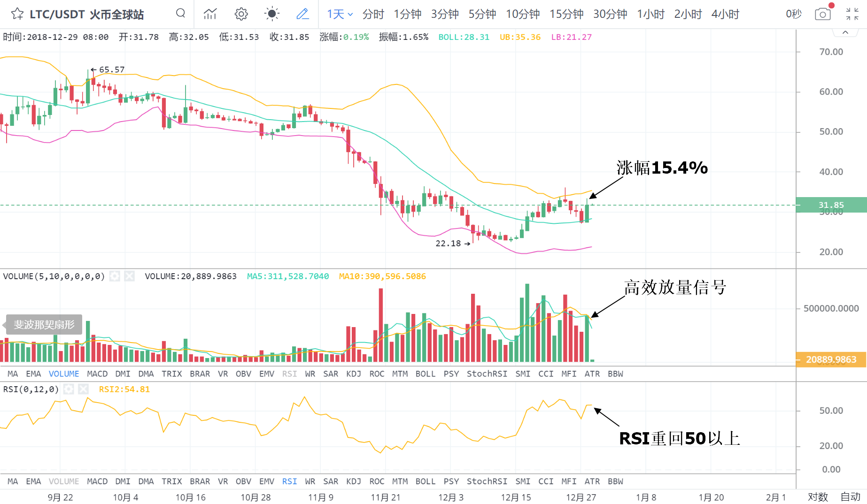Choose EMA in the volume pane indicator row

coord(33,374)
